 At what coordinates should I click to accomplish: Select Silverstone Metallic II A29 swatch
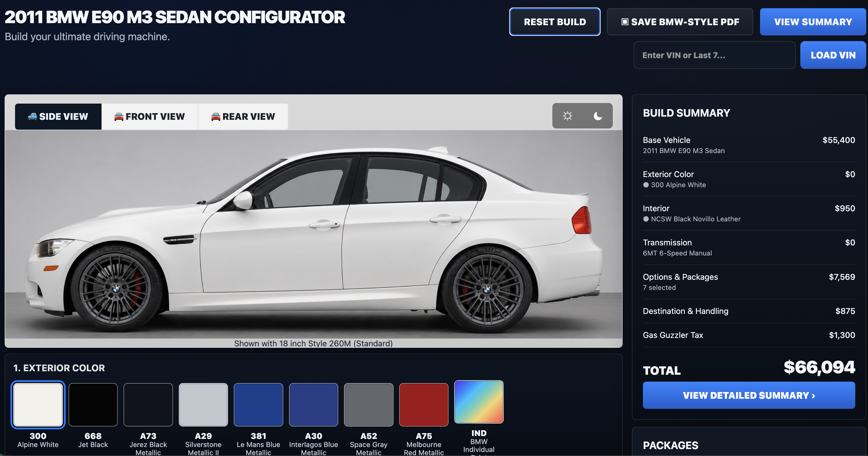[x=203, y=404]
